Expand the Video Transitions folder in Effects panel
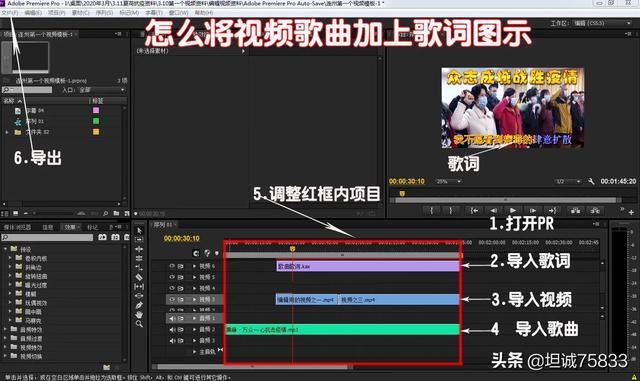640x381 pixels. pyautogui.click(x=5, y=356)
